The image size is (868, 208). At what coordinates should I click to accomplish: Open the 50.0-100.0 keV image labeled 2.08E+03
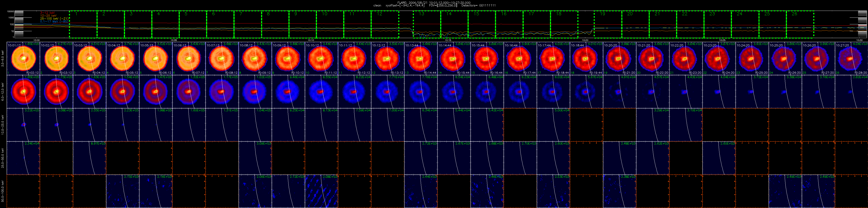(321, 191)
